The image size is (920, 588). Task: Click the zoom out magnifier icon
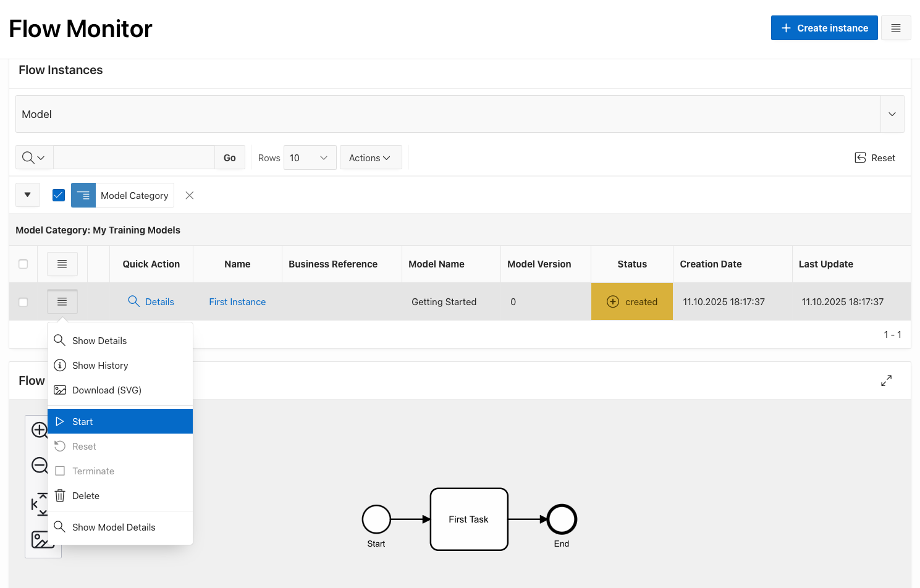(x=39, y=465)
